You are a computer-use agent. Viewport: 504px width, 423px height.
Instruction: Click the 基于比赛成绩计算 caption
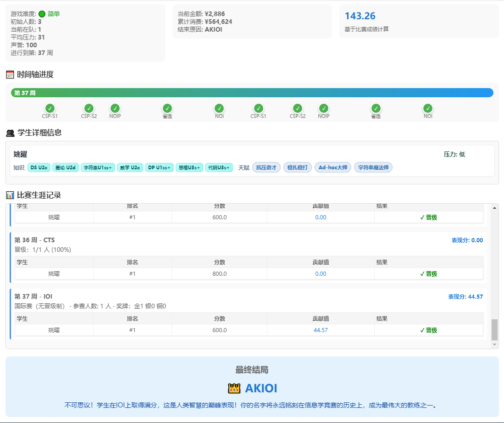pos(367,29)
